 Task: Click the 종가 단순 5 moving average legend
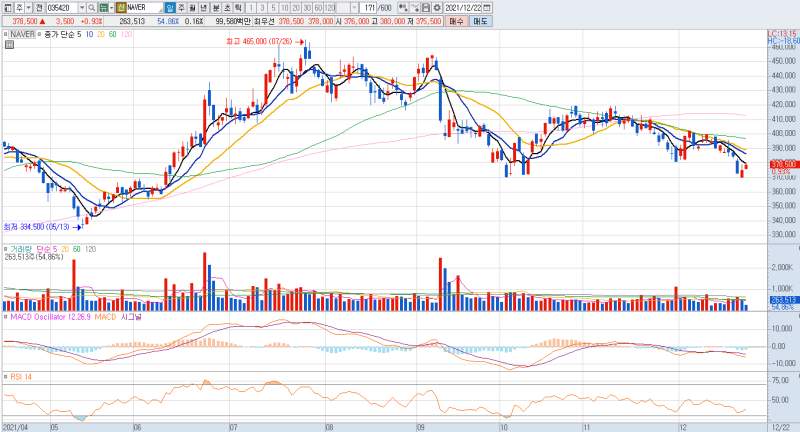[x=62, y=34]
